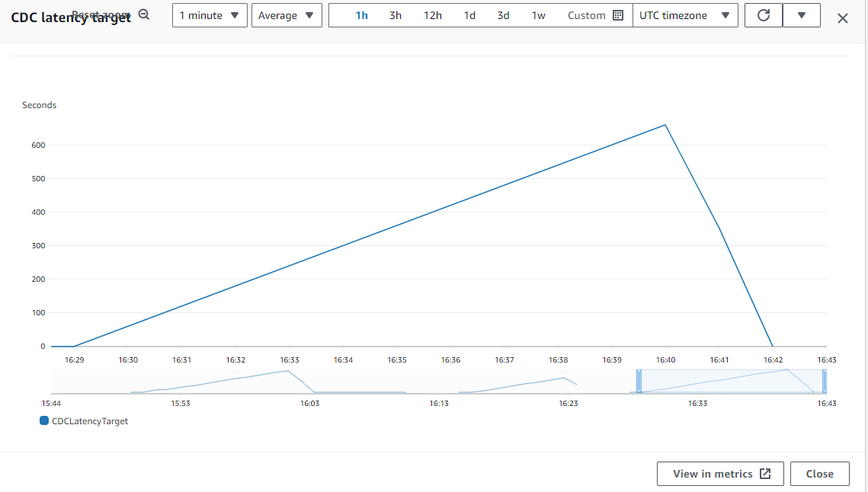This screenshot has width=868, height=492.
Task: Select the 1h time range
Action: pos(362,15)
